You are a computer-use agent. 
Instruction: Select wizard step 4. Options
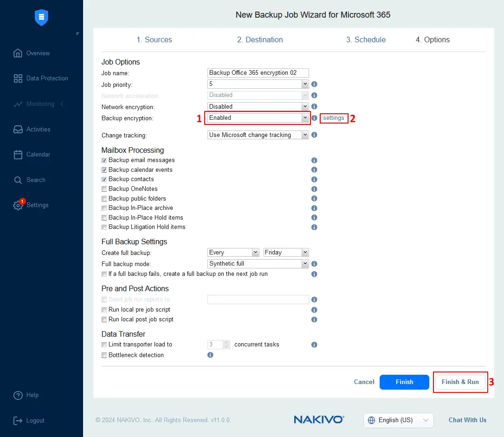pyautogui.click(x=433, y=39)
